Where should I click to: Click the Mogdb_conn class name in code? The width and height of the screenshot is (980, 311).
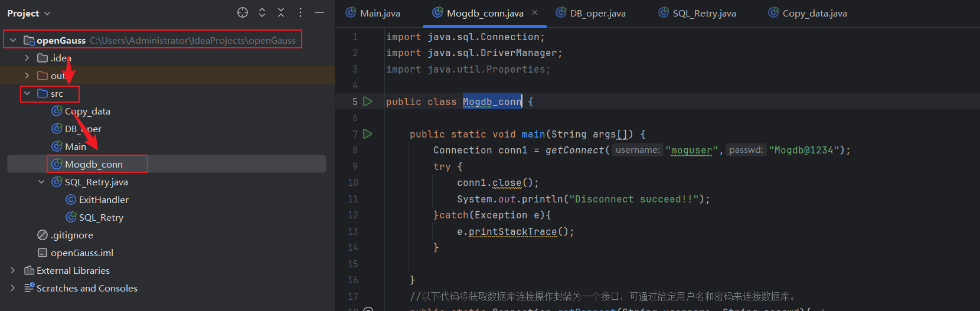[492, 102]
